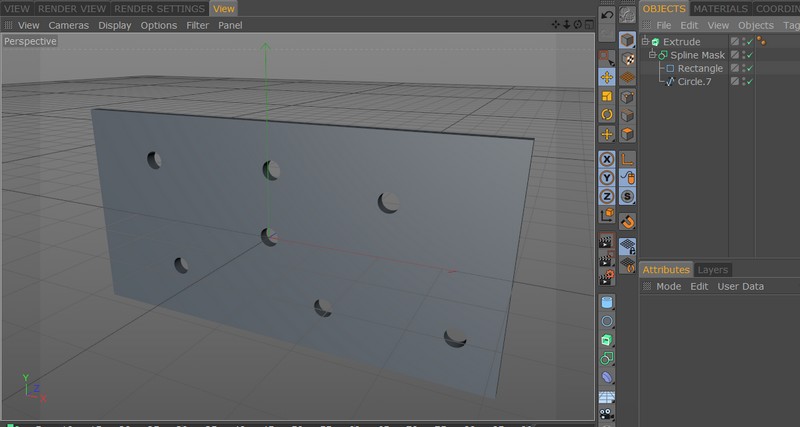Open the viewport Panel menu
This screenshot has height=427, width=800.
230,25
